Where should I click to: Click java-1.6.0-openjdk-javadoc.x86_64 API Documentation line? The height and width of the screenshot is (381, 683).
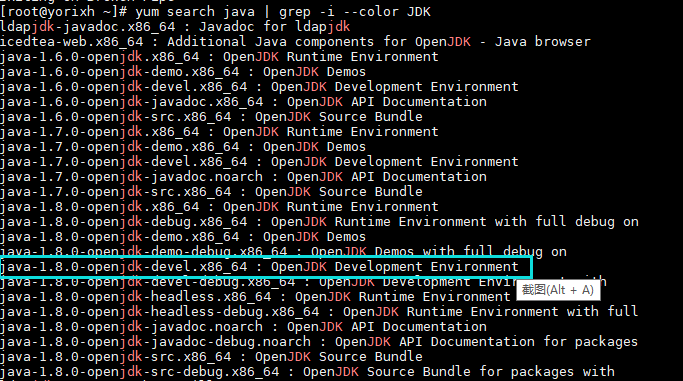pyautogui.click(x=243, y=102)
